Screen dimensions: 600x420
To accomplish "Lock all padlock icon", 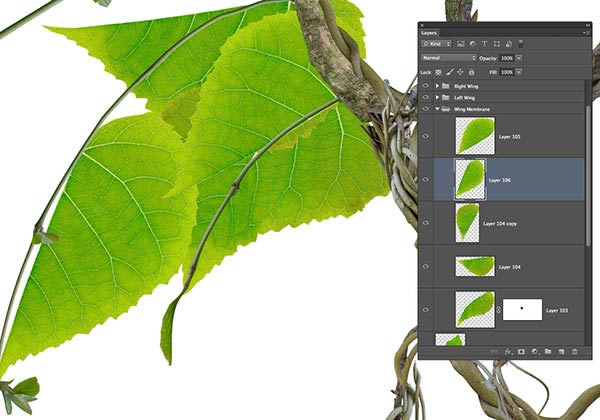I will 471,72.
